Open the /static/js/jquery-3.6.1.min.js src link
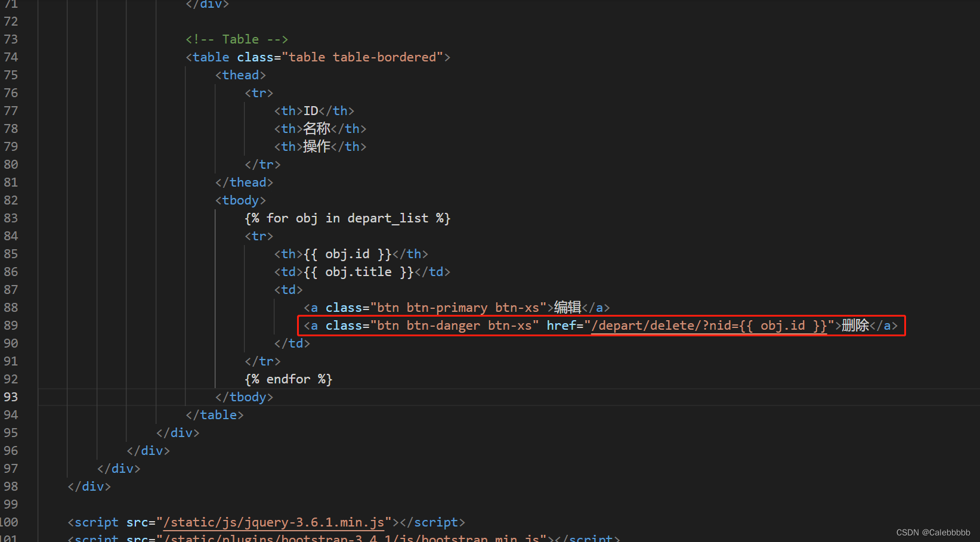 274,522
